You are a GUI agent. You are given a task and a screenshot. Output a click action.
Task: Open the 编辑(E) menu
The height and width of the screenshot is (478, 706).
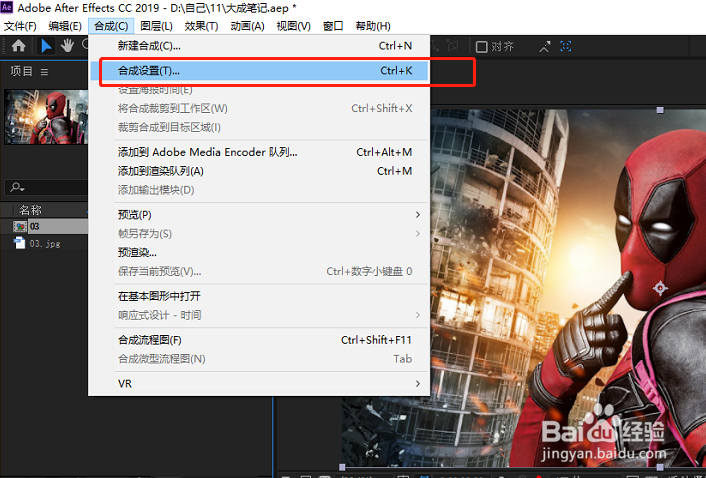point(65,26)
